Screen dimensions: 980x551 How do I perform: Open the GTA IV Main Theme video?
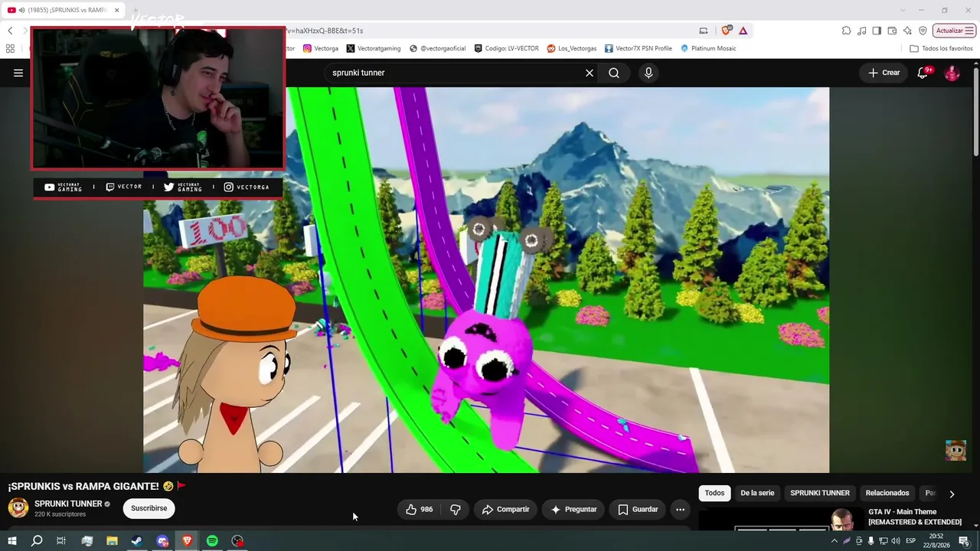click(915, 517)
